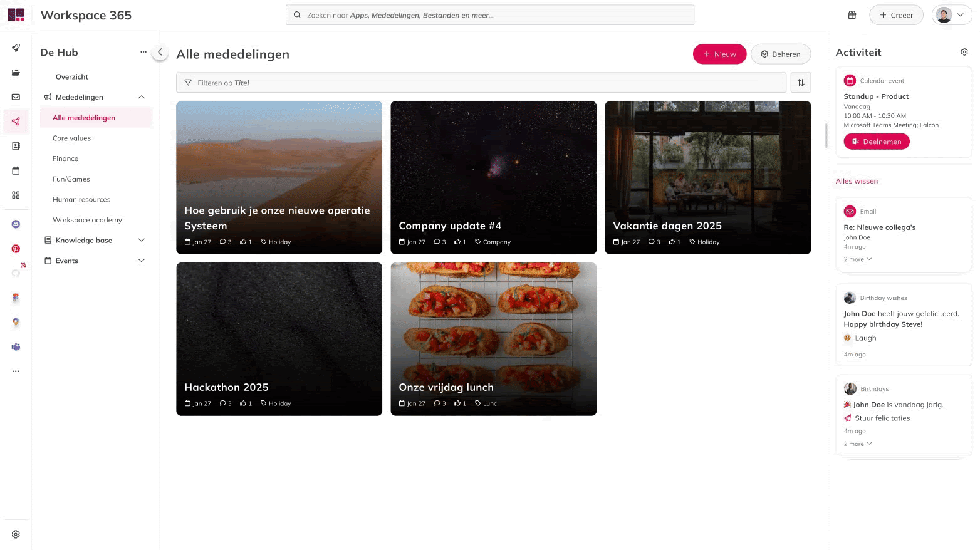The width and height of the screenshot is (980, 550).
Task: Click Alles wissen link
Action: coord(857,181)
